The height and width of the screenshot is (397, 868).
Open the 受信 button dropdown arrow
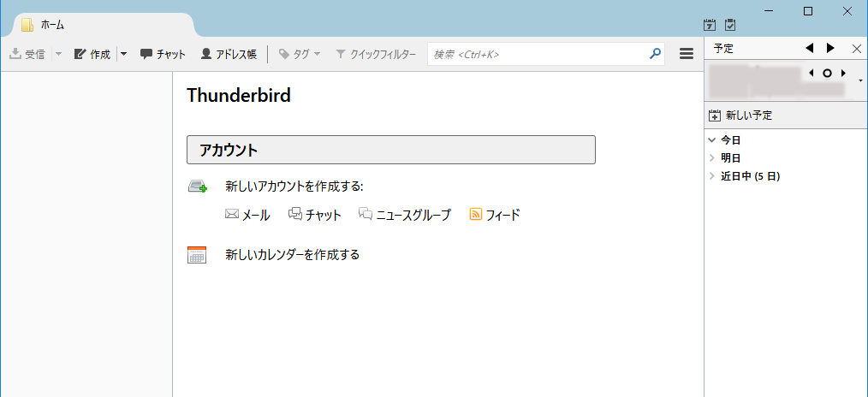pos(59,54)
